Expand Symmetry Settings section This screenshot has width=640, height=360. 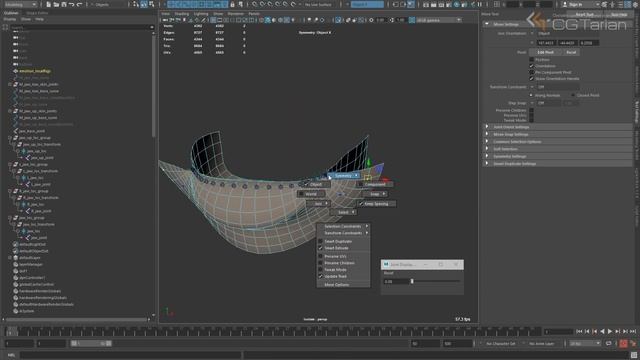tap(557, 156)
